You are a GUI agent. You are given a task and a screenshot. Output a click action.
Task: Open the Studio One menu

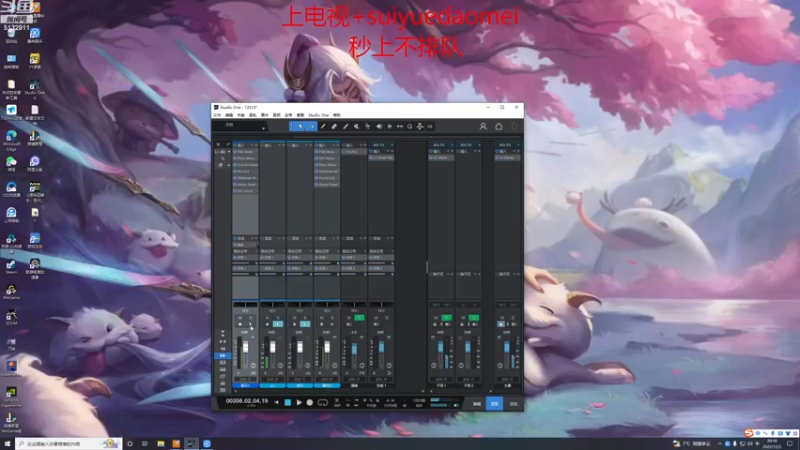coord(318,115)
